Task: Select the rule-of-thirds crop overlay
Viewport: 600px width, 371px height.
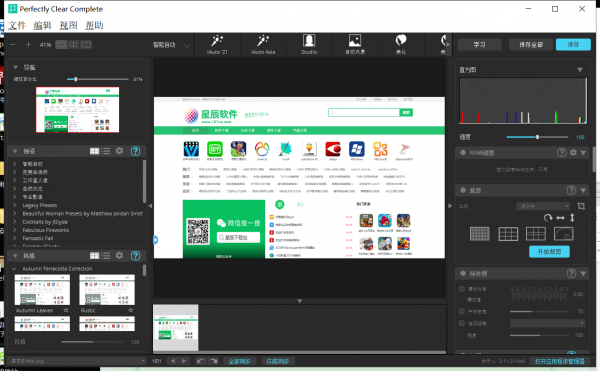Action: click(508, 234)
